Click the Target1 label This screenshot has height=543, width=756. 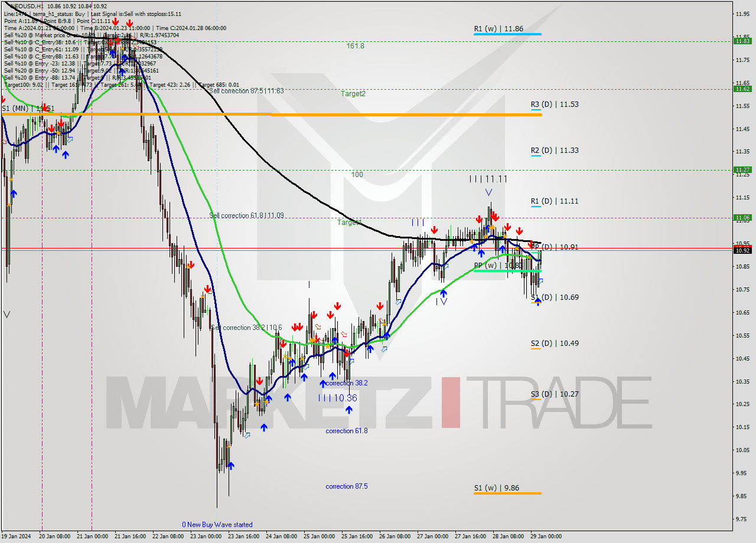pos(349,222)
